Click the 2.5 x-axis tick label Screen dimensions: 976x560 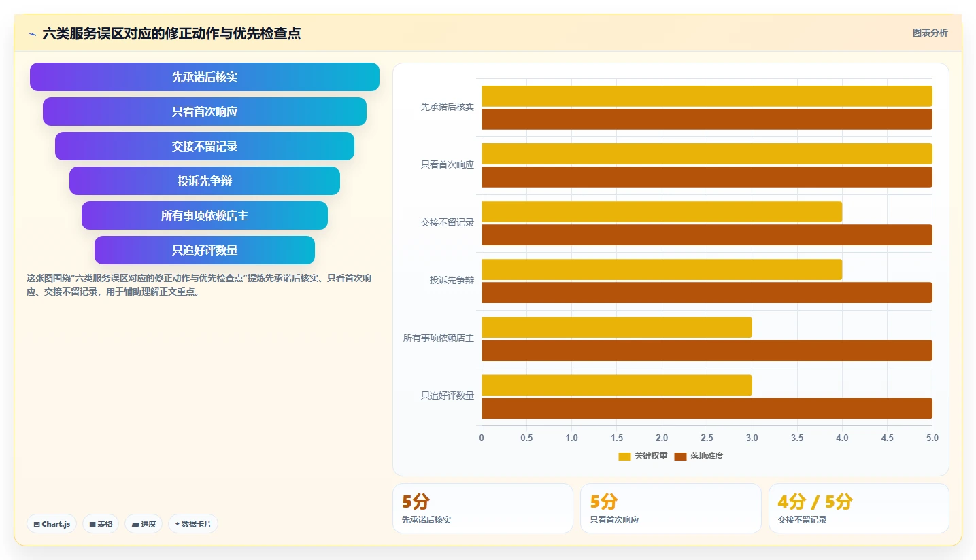pos(707,438)
